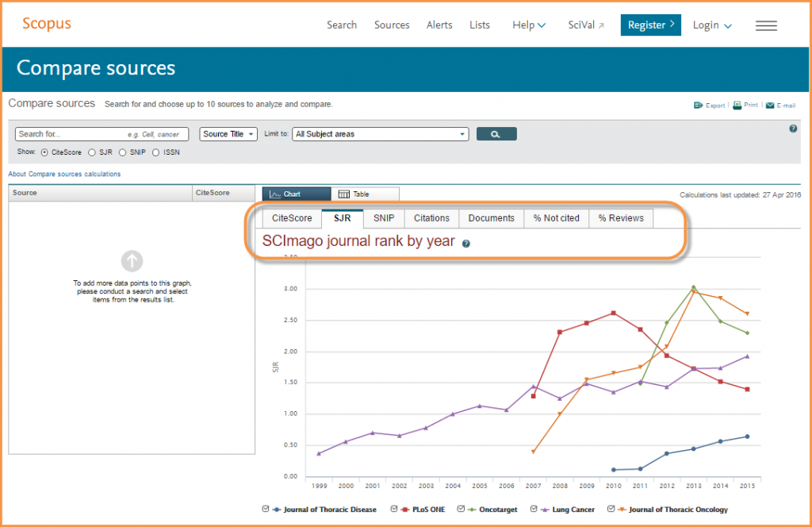Click the magnifier search button
Image resolution: width=812 pixels, height=527 pixels.
[496, 134]
